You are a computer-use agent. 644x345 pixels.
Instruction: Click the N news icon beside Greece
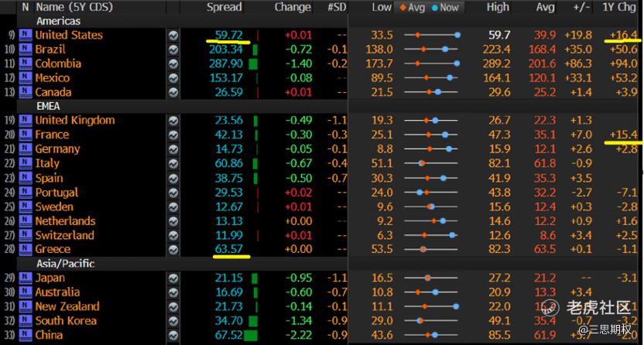point(26,249)
